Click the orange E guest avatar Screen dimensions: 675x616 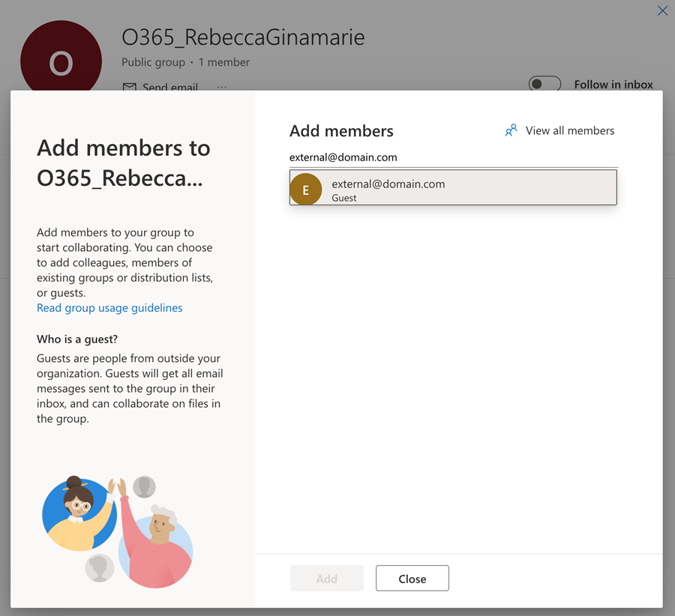click(306, 190)
